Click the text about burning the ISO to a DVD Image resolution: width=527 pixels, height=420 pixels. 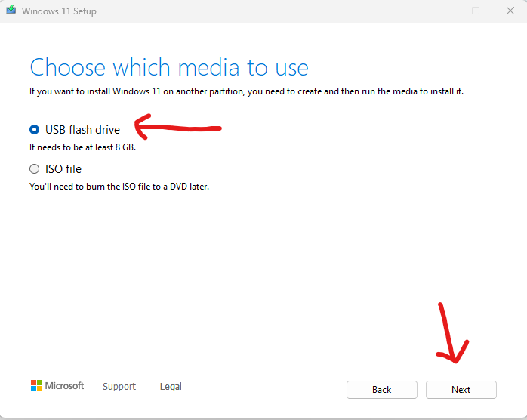point(119,187)
